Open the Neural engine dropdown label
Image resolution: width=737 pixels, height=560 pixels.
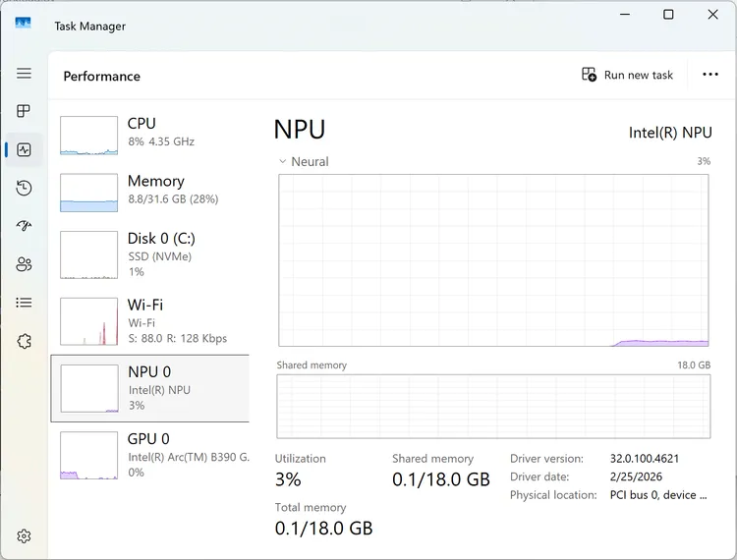click(310, 161)
